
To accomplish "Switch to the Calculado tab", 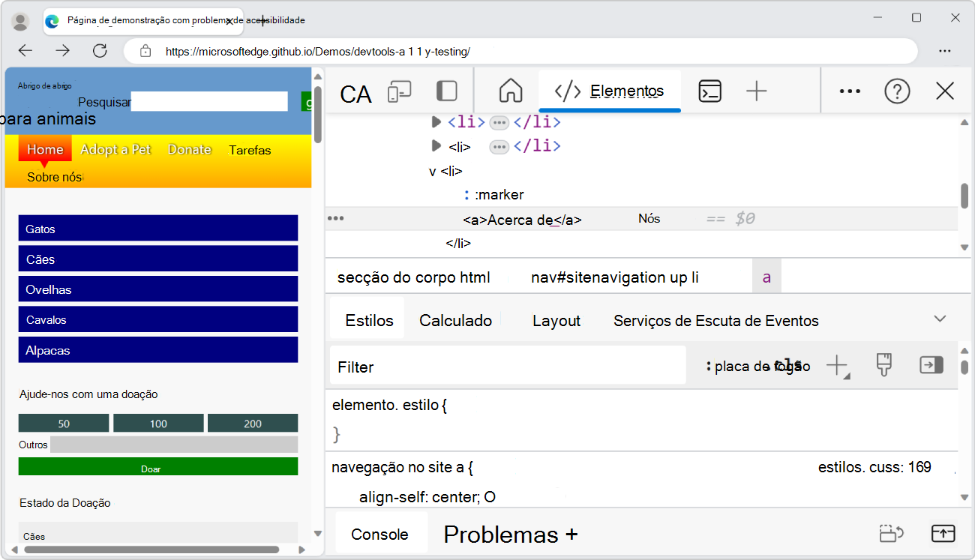I will (x=455, y=319).
